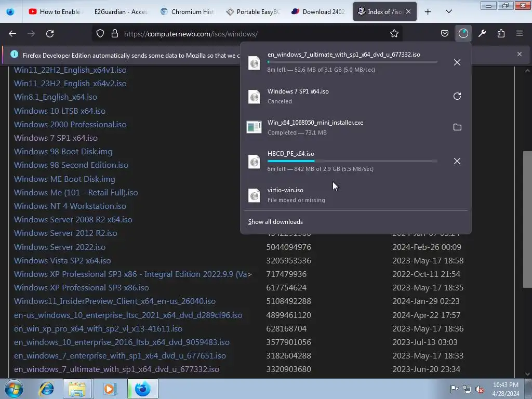Retry the canceled Windows 7 SP1 x64.iso download
Screen dimensions: 532x399
[x=457, y=96]
